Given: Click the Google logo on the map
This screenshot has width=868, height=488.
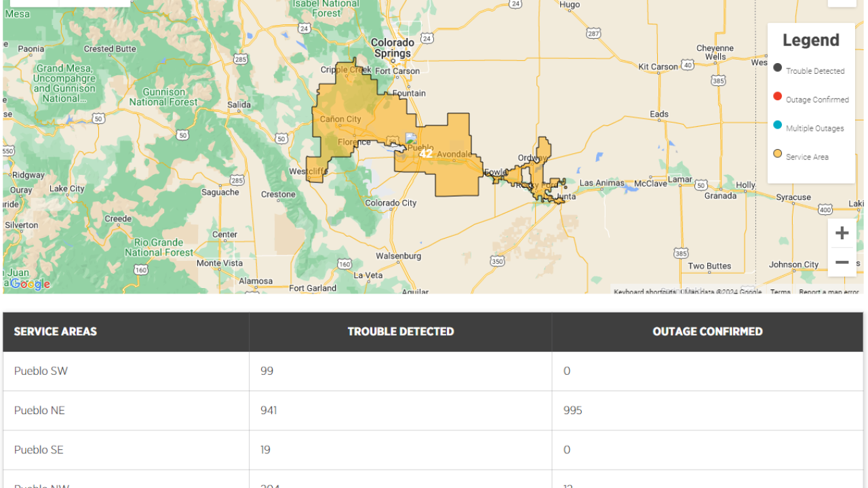Looking at the screenshot, I should point(29,284).
